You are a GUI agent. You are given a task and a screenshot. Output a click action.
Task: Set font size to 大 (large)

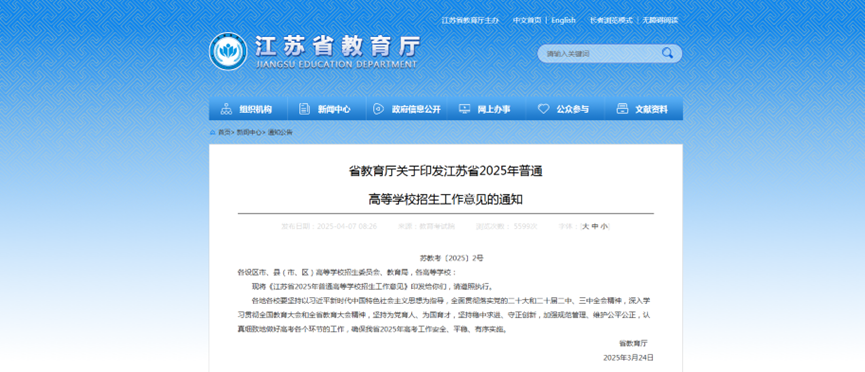point(586,226)
